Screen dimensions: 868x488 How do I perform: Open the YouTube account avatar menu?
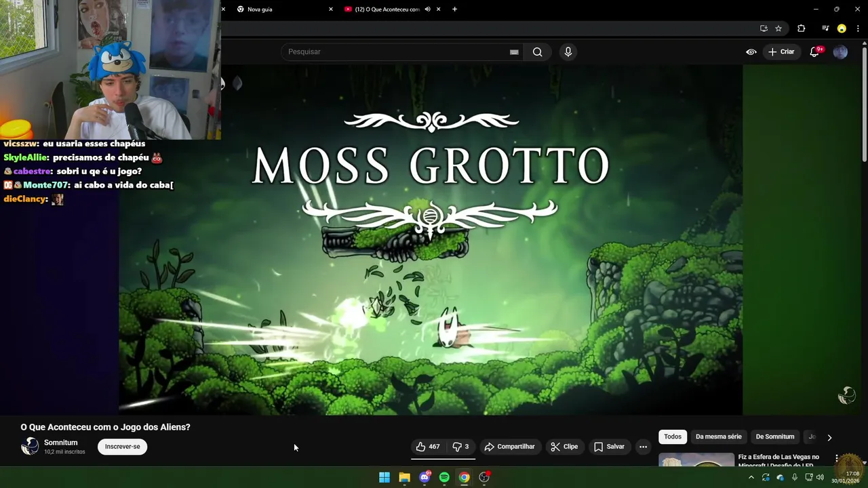[840, 52]
